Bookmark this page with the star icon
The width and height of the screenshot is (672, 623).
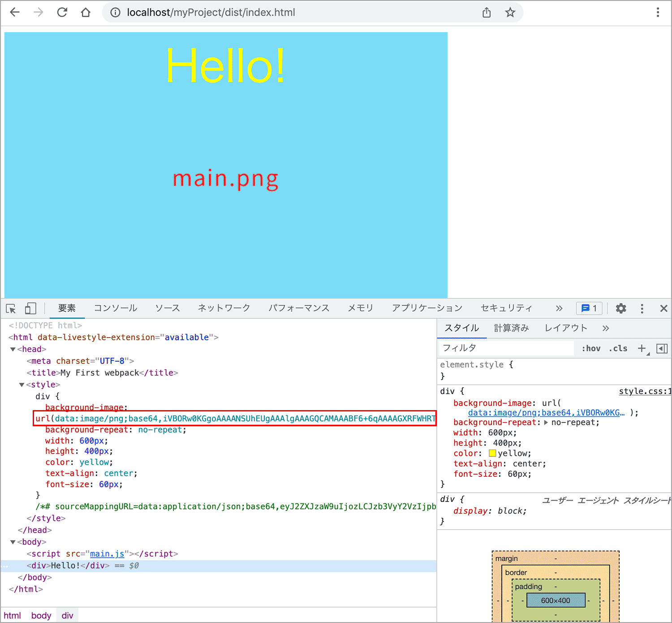point(510,13)
